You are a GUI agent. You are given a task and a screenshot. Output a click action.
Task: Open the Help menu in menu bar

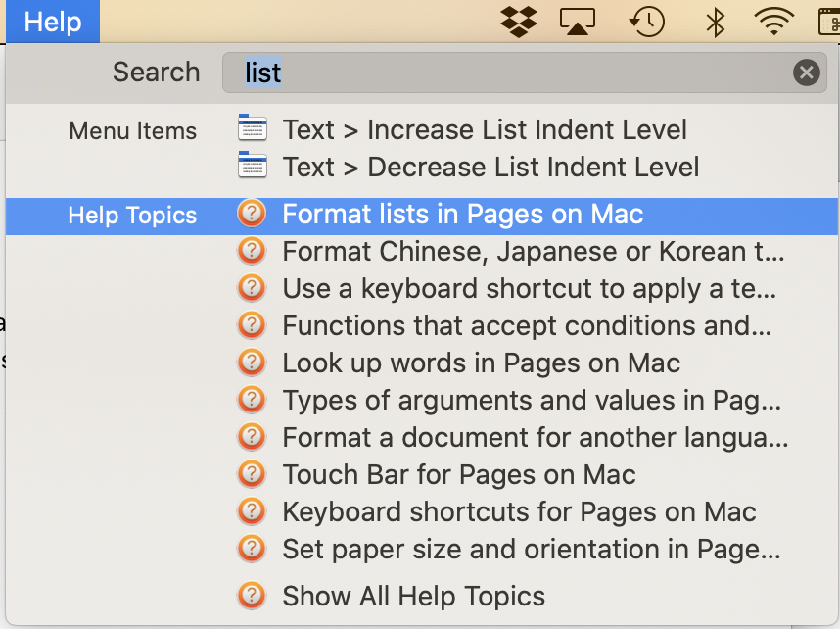[x=53, y=22]
